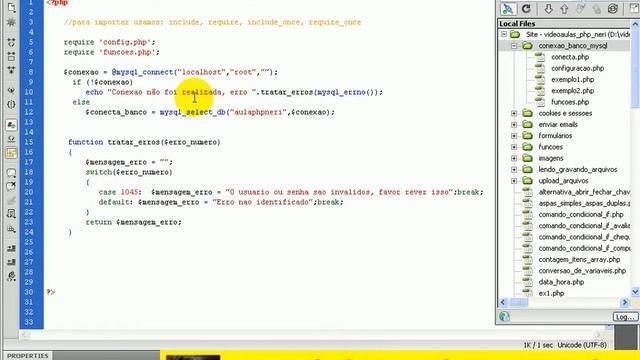Select exemplo2.php file
Image resolution: width=640 pixels, height=360 pixels.
(x=572, y=91)
